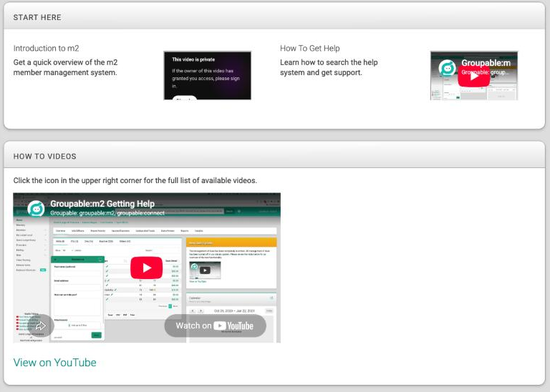The height and width of the screenshot is (392, 550).
Task: Click Watch on YouTube button
Action: (x=215, y=325)
